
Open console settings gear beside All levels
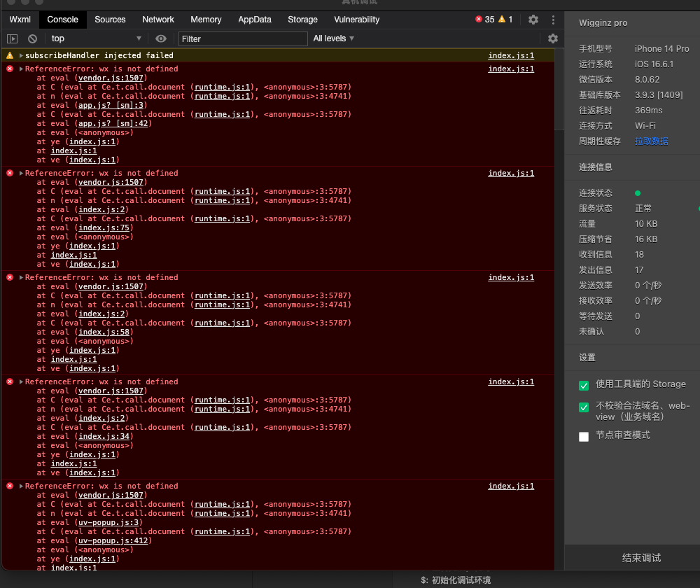[x=553, y=38]
